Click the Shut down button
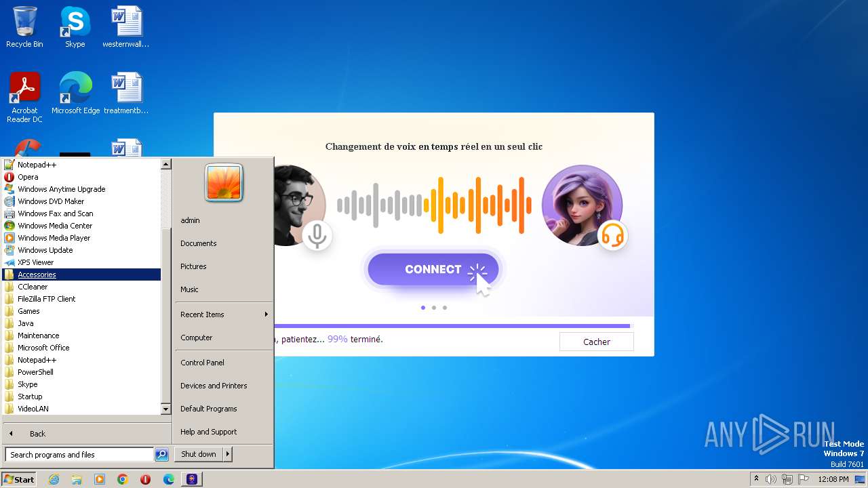The height and width of the screenshot is (488, 868). tap(199, 454)
